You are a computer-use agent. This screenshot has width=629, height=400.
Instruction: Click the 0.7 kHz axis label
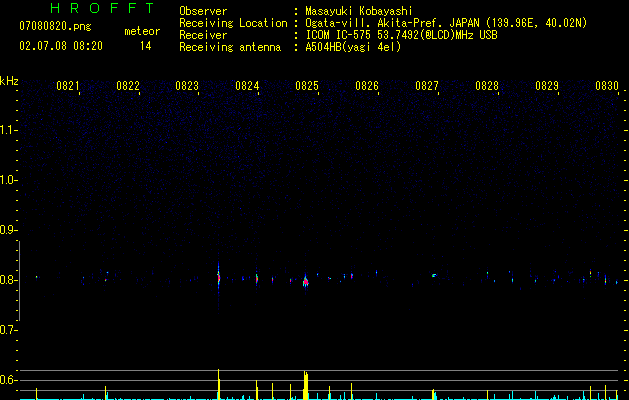[8, 330]
